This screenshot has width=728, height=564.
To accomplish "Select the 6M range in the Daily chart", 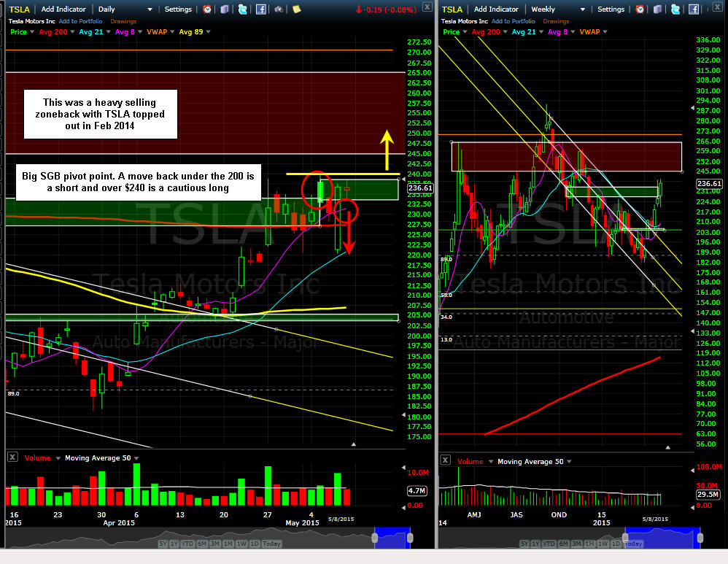I will pyautogui.click(x=202, y=544).
